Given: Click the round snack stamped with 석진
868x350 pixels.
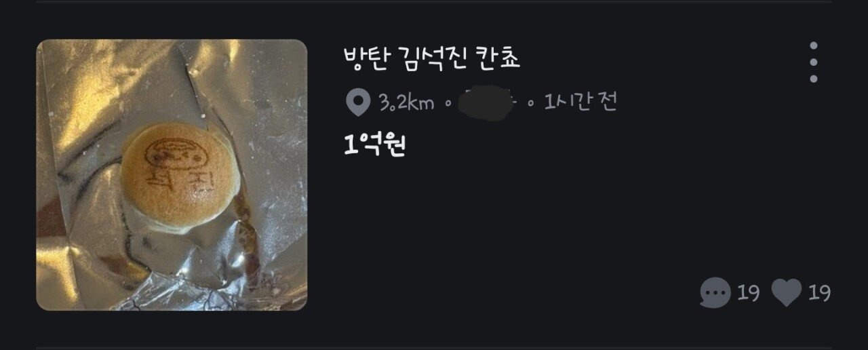Looking at the screenshot, I should tap(180, 176).
